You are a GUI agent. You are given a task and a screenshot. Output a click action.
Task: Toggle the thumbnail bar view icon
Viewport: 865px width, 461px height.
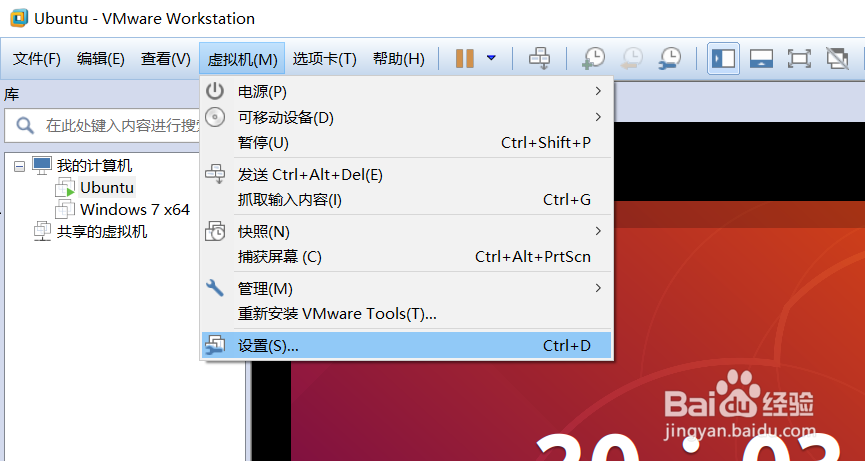[x=761, y=58]
